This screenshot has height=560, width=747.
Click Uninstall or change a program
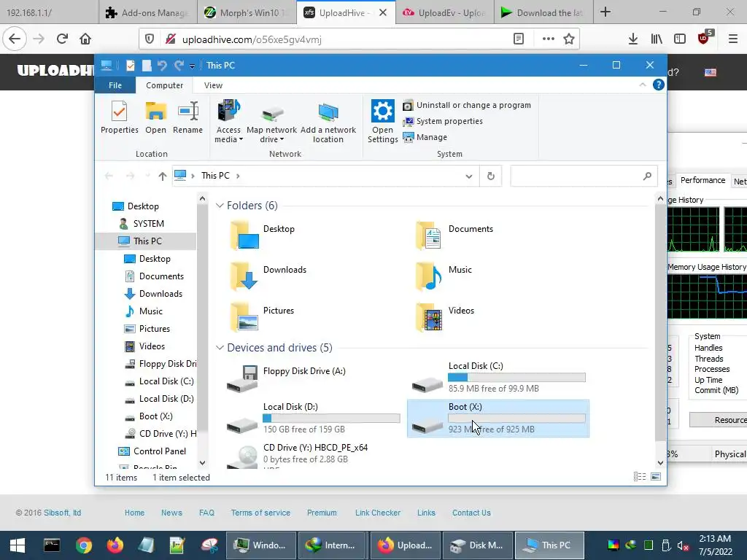point(467,105)
